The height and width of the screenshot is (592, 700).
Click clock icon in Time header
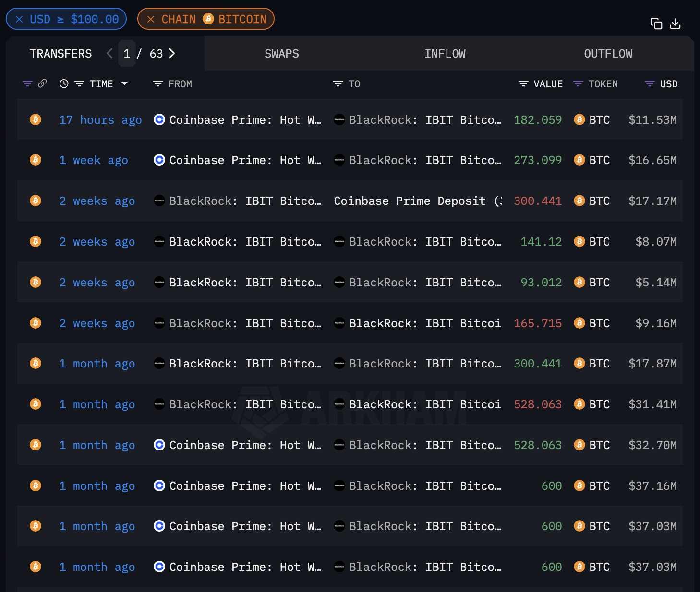click(x=64, y=83)
